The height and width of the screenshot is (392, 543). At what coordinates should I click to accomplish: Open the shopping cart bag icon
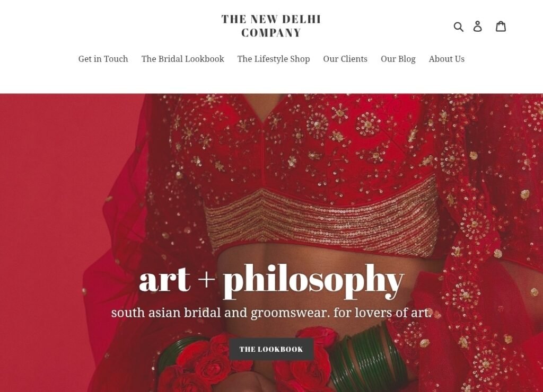[x=501, y=26]
